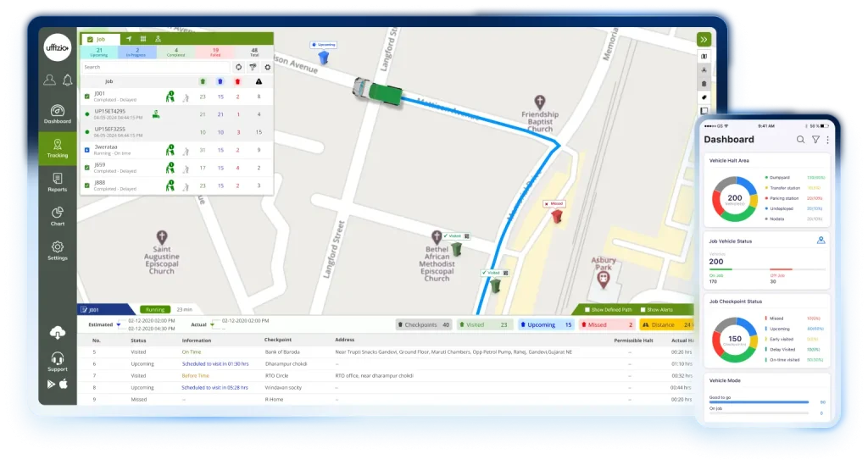Select the Job tab
868x465 pixels.
point(96,39)
